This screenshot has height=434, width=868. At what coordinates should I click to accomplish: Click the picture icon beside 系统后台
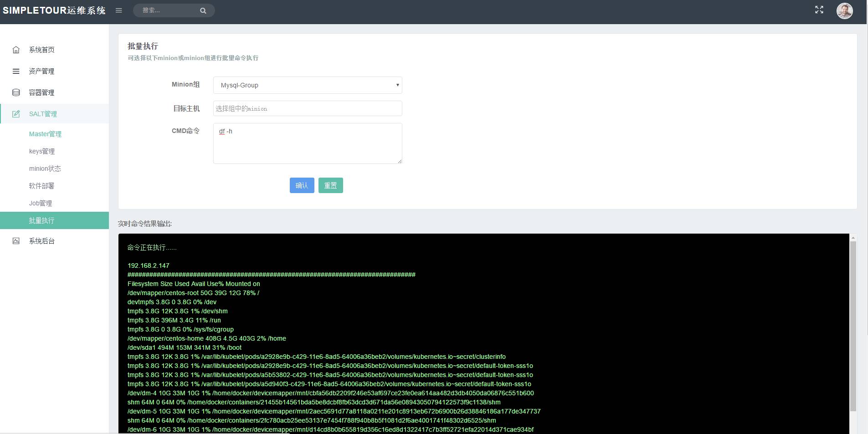[16, 241]
